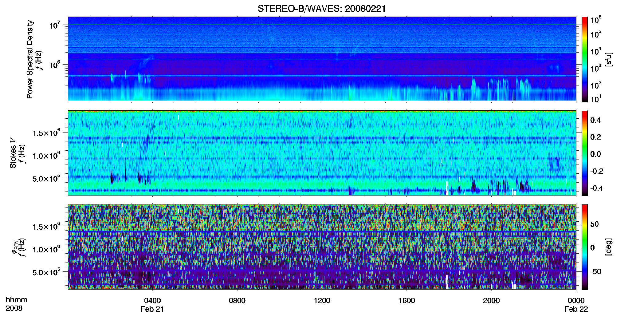Viewport: 644px width, 332px height.
Task: Click the 1600 time tick label
Action: (x=407, y=300)
